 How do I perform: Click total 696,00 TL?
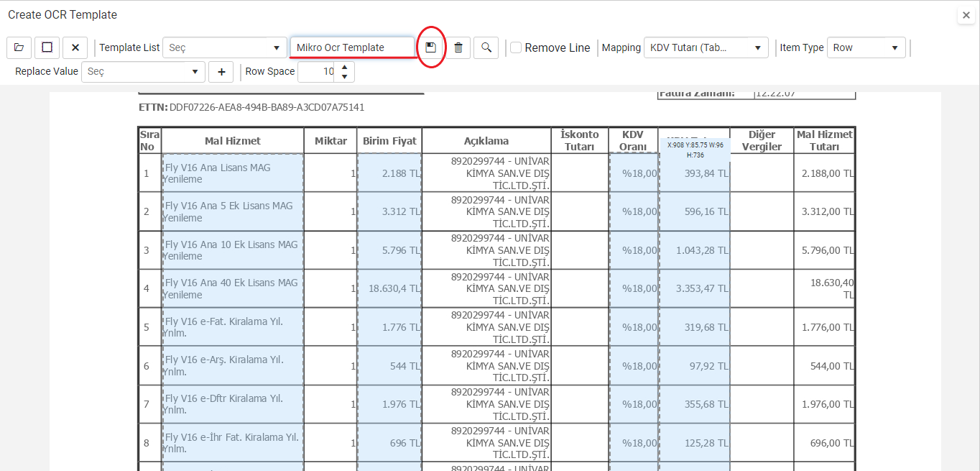(x=832, y=443)
